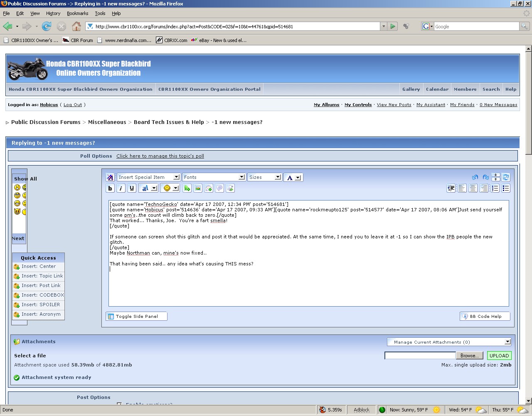
Task: Click the attachment file path field
Action: [x=420, y=356]
